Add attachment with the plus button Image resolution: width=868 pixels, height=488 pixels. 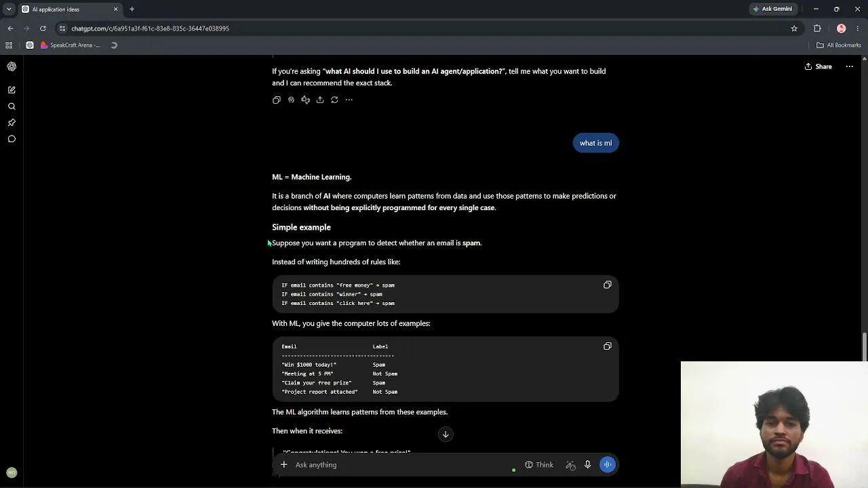[x=284, y=465]
